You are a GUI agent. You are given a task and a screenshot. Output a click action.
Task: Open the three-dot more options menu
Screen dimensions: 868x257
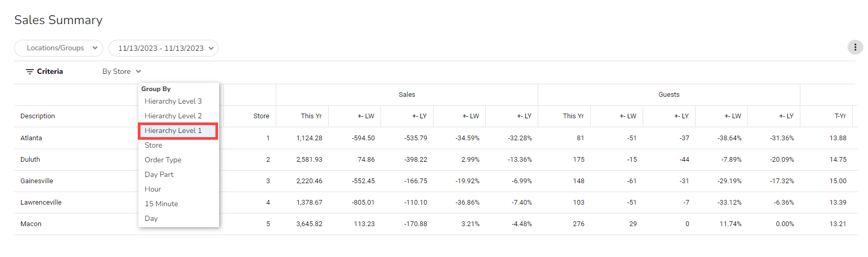click(855, 48)
